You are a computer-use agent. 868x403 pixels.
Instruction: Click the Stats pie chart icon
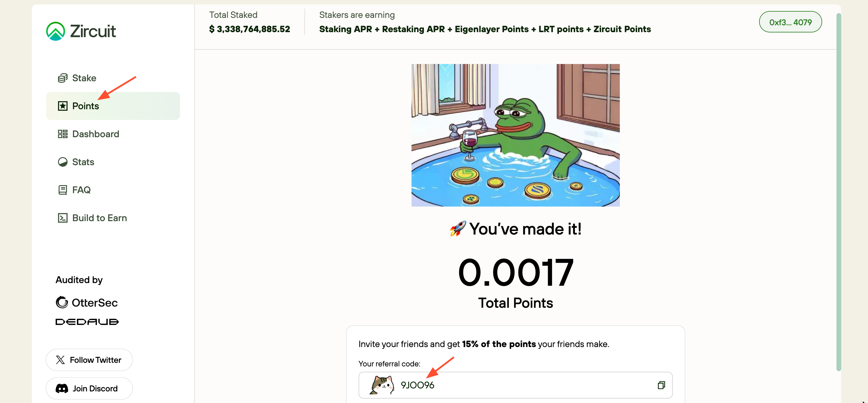point(63,162)
